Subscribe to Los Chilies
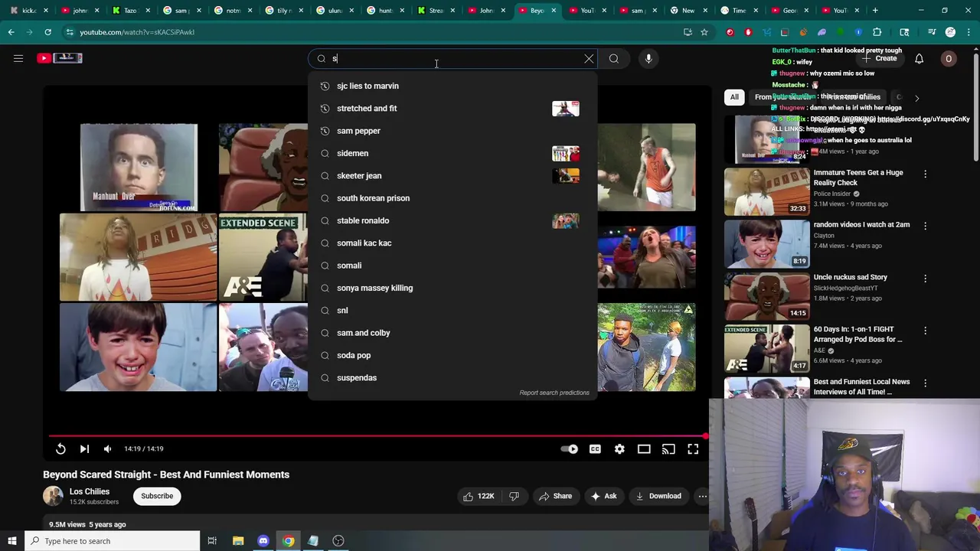Viewport: 980px width, 551px height. click(157, 496)
